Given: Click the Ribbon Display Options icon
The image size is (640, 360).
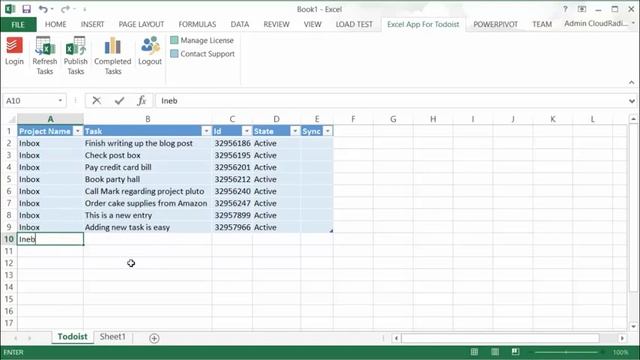Looking at the screenshot, I should 582,9.
